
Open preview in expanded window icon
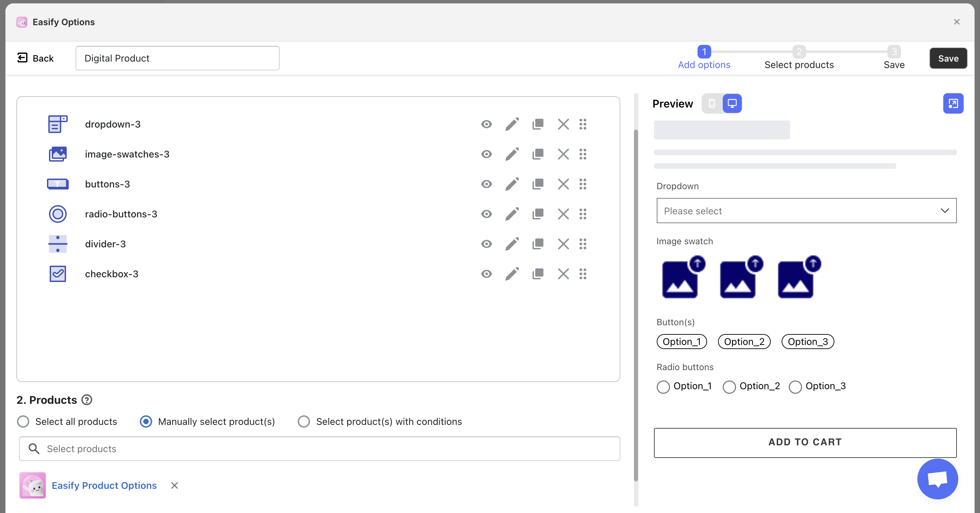953,103
